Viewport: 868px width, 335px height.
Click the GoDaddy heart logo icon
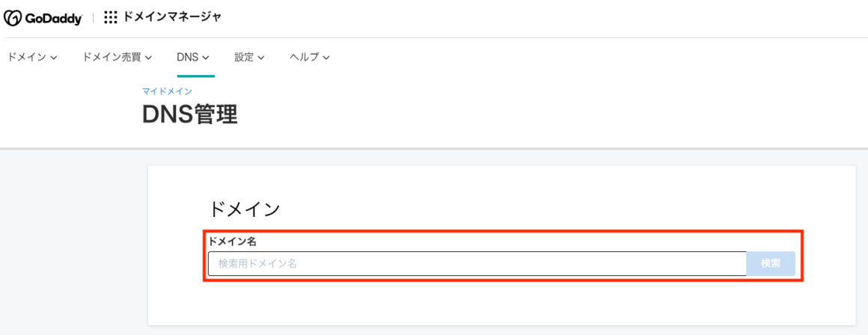click(13, 18)
